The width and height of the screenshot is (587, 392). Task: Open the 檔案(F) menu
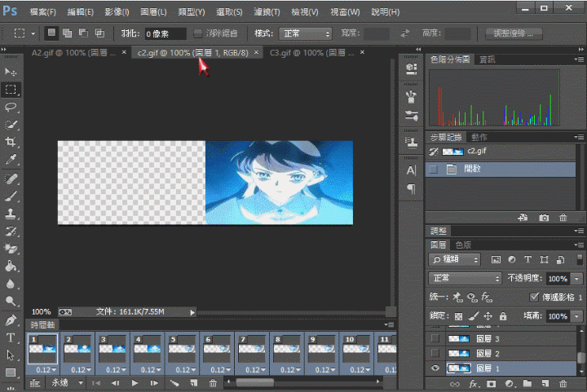tap(42, 12)
